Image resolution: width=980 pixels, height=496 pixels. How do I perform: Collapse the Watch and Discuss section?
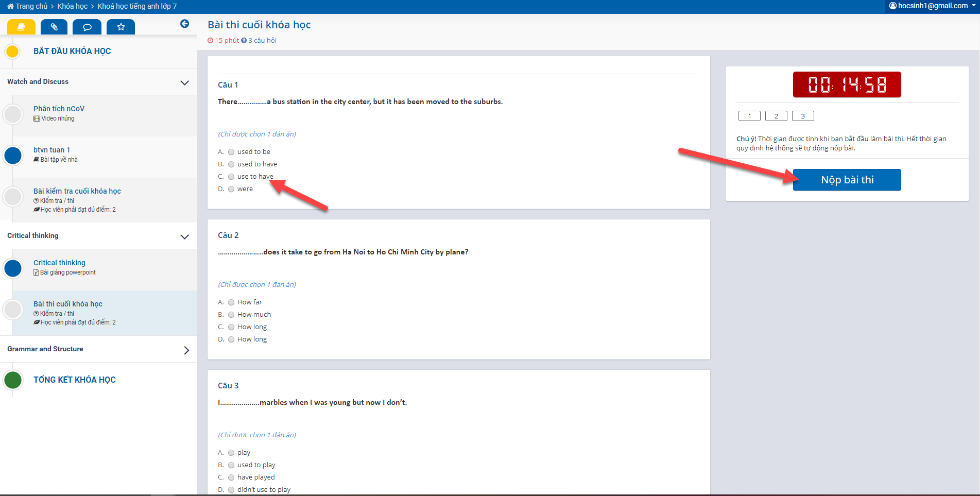click(184, 82)
